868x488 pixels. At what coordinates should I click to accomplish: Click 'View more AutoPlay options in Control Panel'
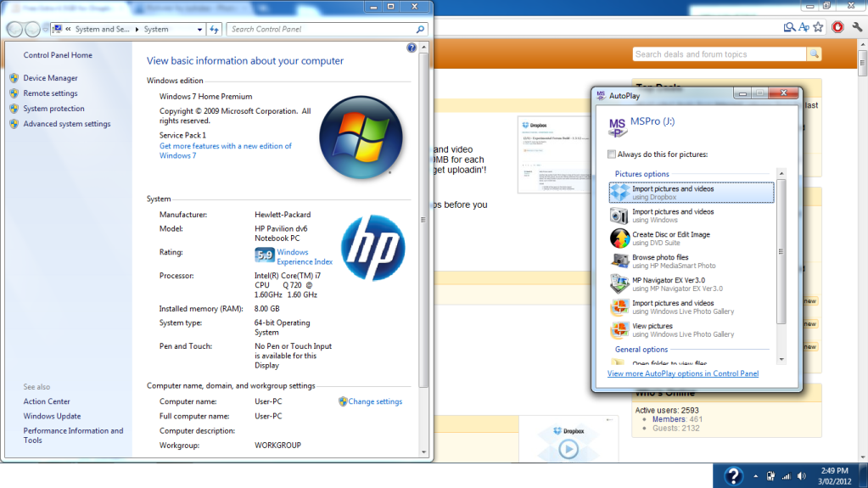tap(683, 373)
